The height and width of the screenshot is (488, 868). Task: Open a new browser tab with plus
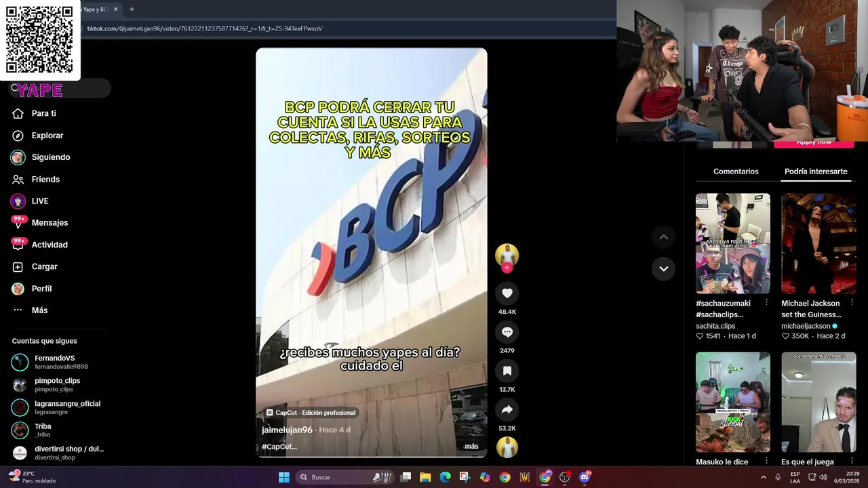[132, 9]
